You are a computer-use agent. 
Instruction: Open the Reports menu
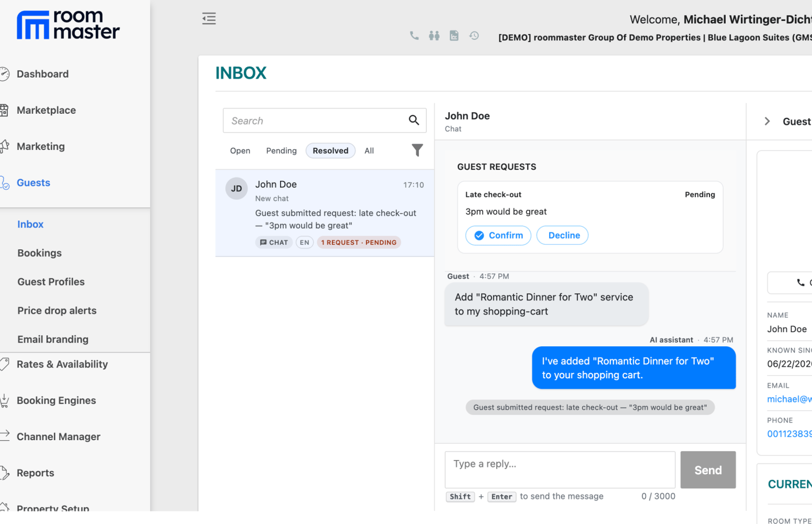point(36,473)
